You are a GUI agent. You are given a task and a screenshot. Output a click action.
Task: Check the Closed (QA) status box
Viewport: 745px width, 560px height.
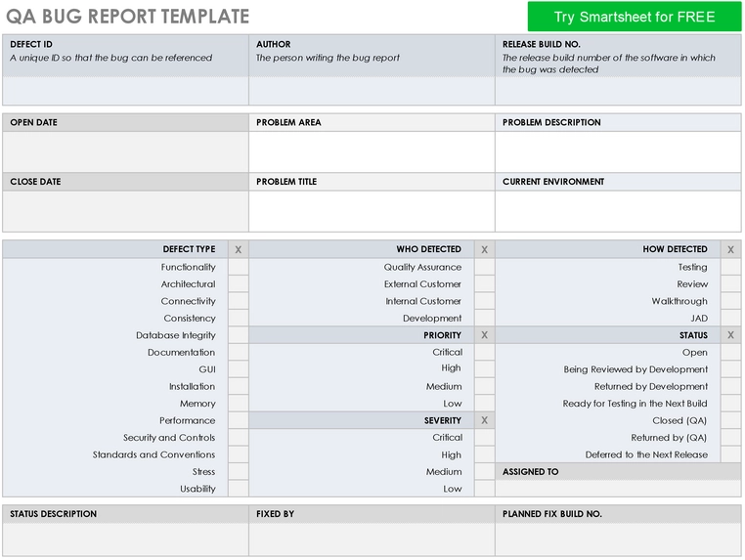730,420
